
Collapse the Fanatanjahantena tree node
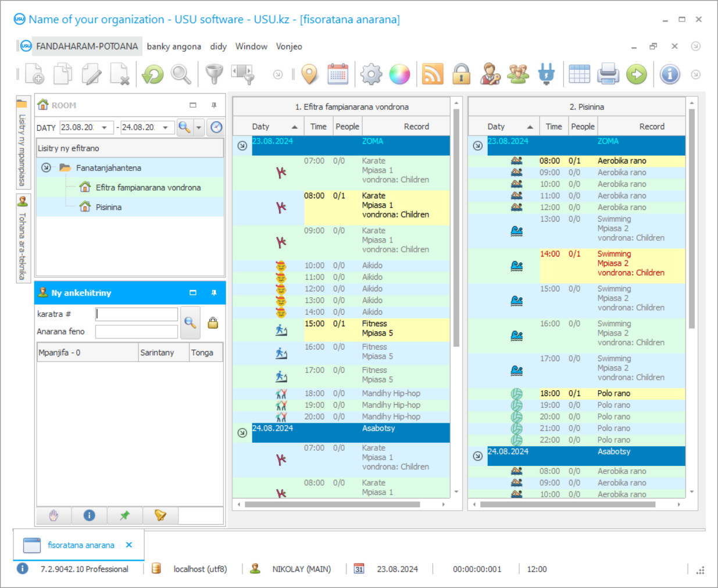pyautogui.click(x=46, y=168)
